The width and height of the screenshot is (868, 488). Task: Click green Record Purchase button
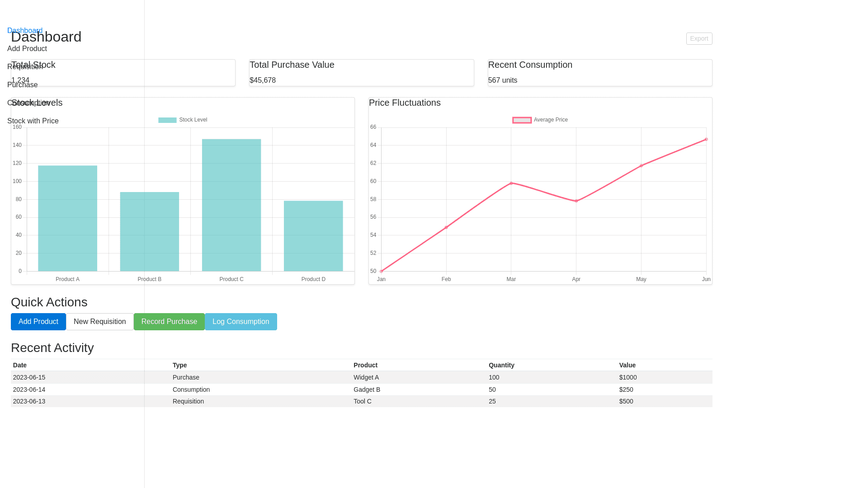point(169,322)
